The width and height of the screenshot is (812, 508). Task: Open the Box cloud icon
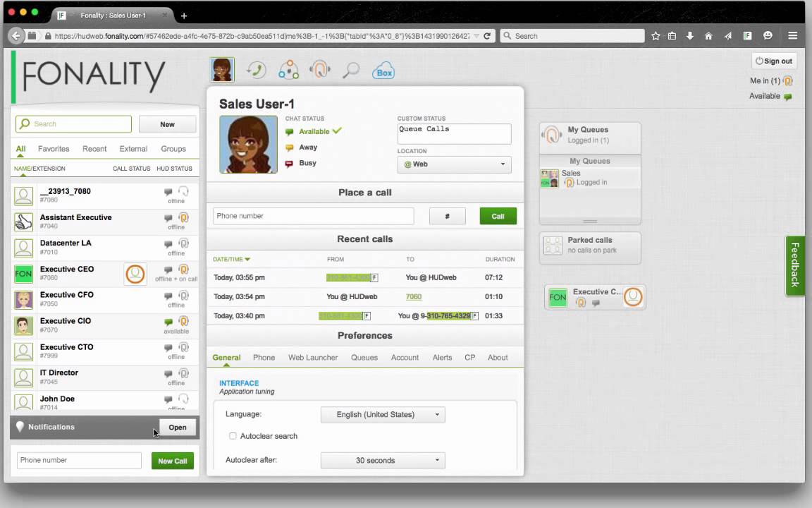tap(383, 71)
